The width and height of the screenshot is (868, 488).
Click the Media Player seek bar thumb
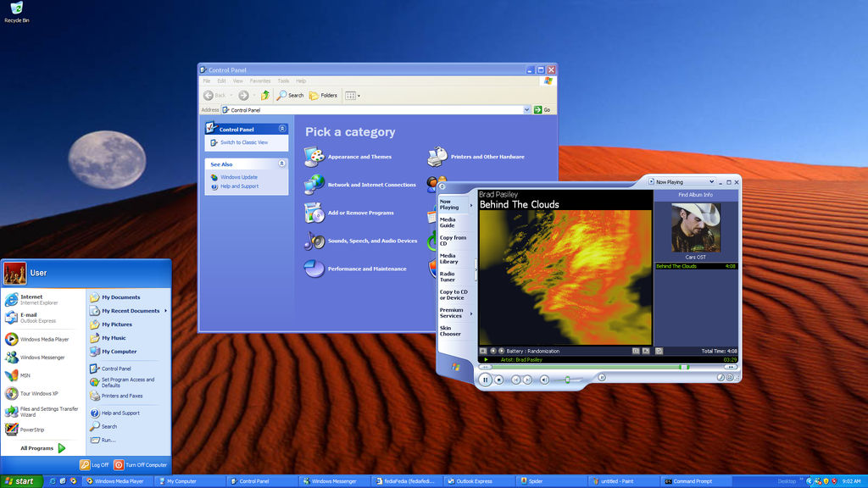point(684,367)
